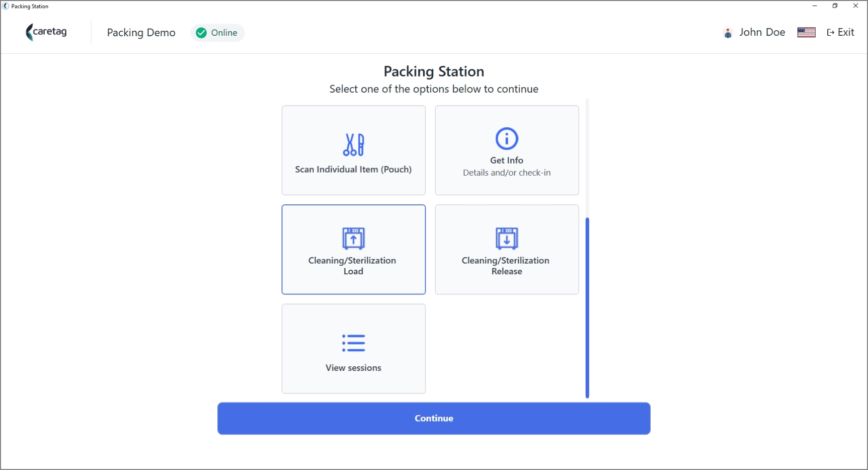Click the John Doe username text
The image size is (868, 470).
[762, 32]
